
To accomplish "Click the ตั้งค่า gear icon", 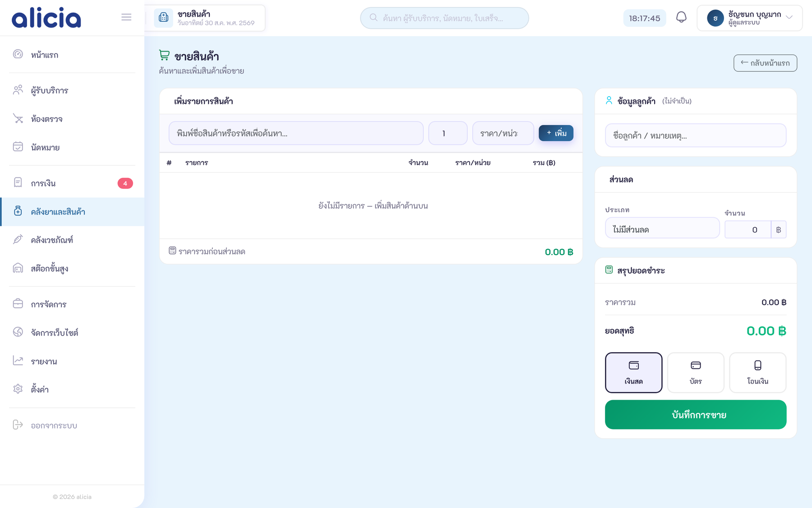I will 18,389.
